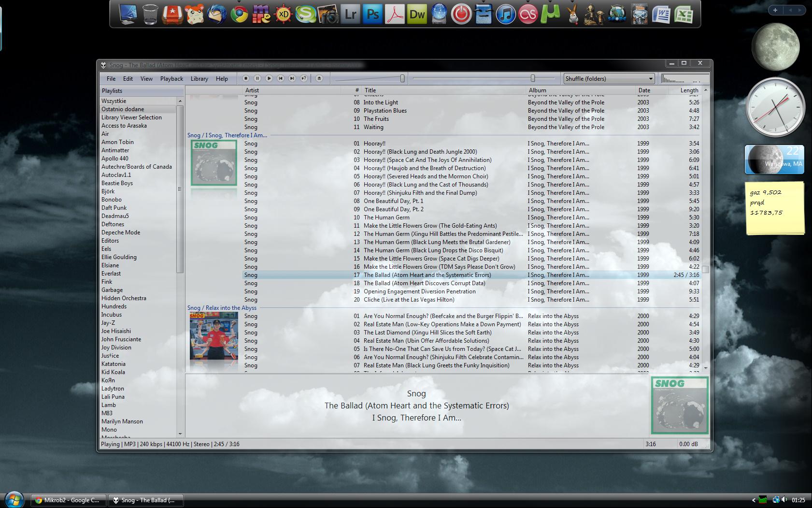Click the Play button in foobar toolbar
The width and height of the screenshot is (812, 508).
tap(269, 78)
